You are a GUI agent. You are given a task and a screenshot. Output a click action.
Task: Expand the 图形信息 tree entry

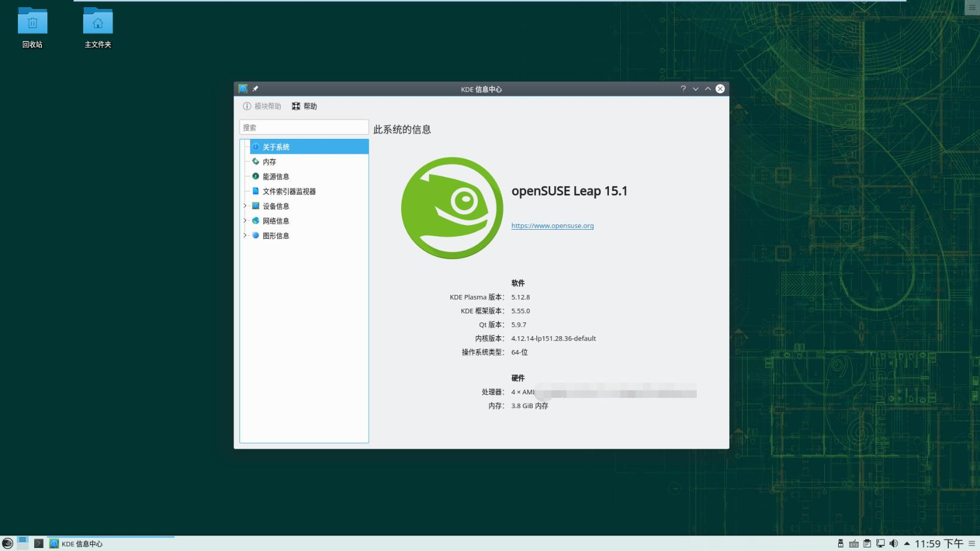point(245,236)
